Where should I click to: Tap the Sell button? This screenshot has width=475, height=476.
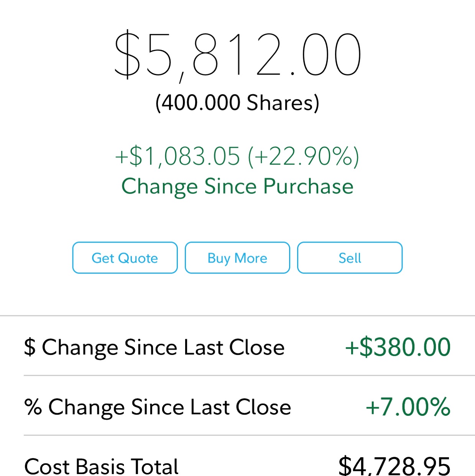click(x=350, y=258)
